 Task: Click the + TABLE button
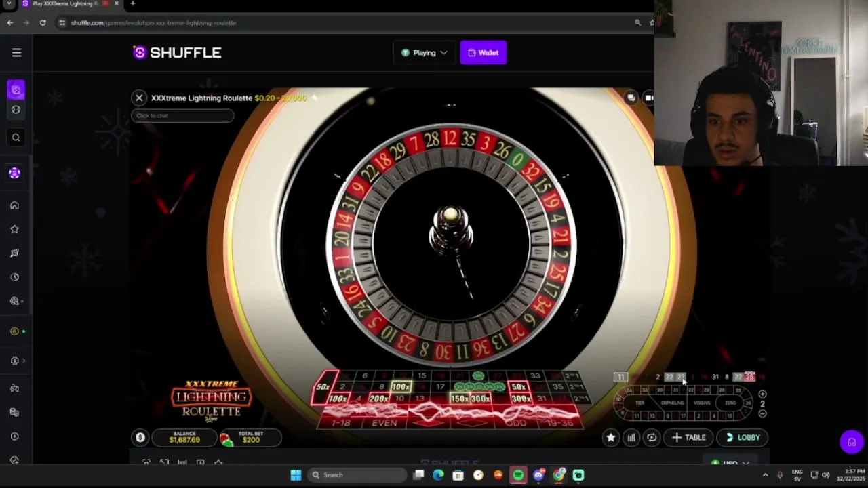click(688, 438)
